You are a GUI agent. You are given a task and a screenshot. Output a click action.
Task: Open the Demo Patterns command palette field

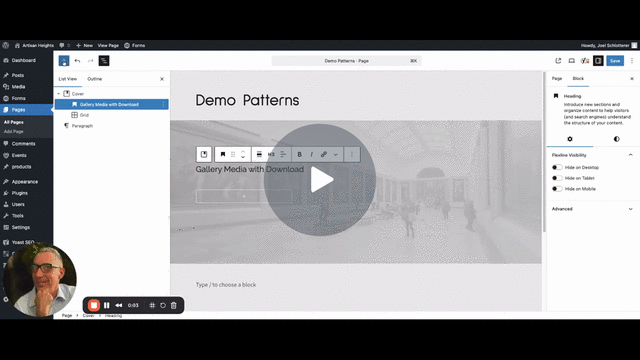click(347, 61)
